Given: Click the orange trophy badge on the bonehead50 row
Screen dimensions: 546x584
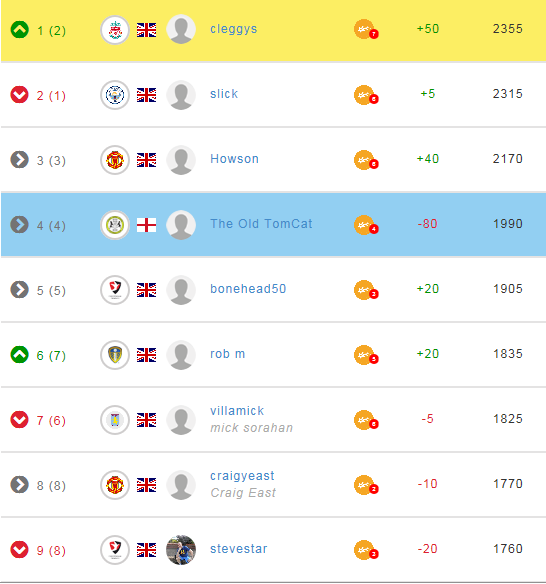Looking at the screenshot, I should (x=366, y=290).
